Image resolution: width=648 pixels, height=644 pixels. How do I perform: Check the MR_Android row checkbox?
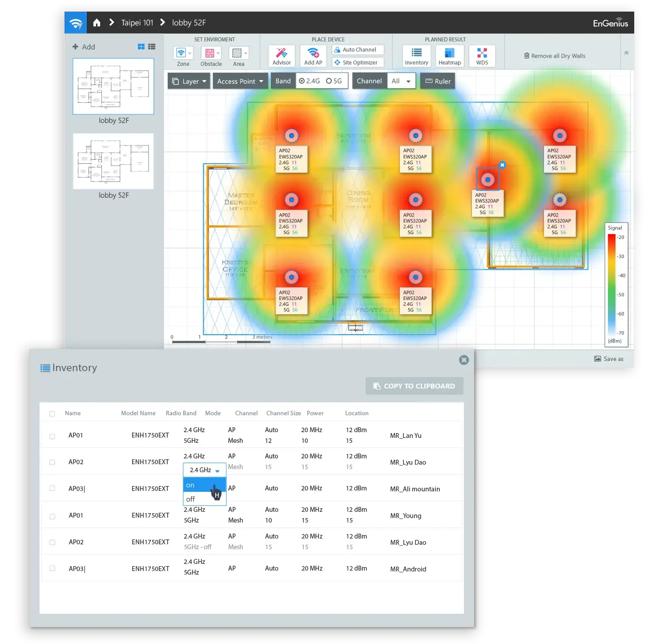[x=52, y=568]
